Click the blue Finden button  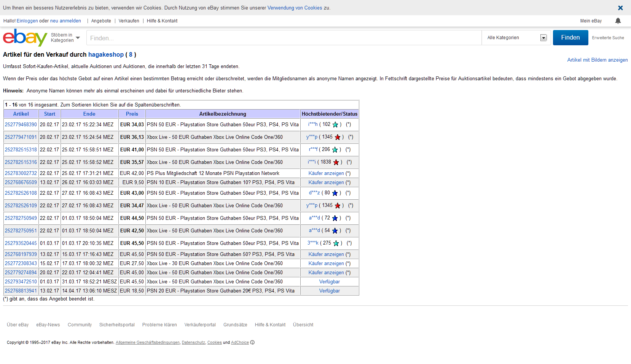570,38
